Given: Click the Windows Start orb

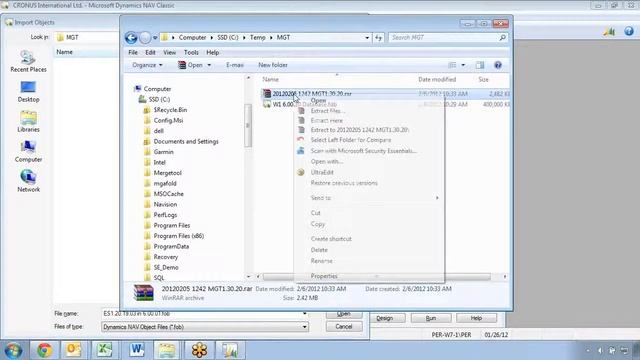Looking at the screenshot, I should pos(13,350).
